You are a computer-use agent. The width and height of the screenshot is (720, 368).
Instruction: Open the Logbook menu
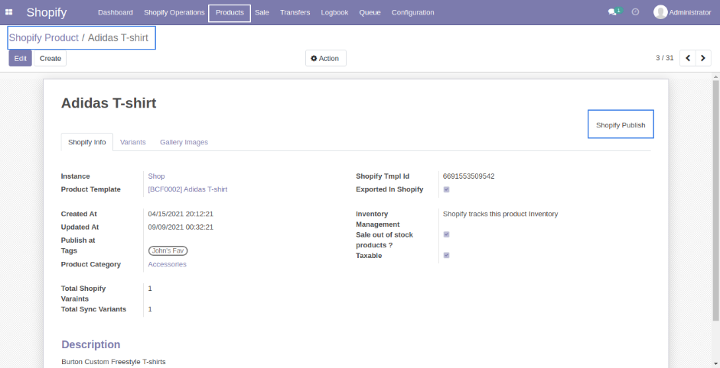pyautogui.click(x=334, y=12)
